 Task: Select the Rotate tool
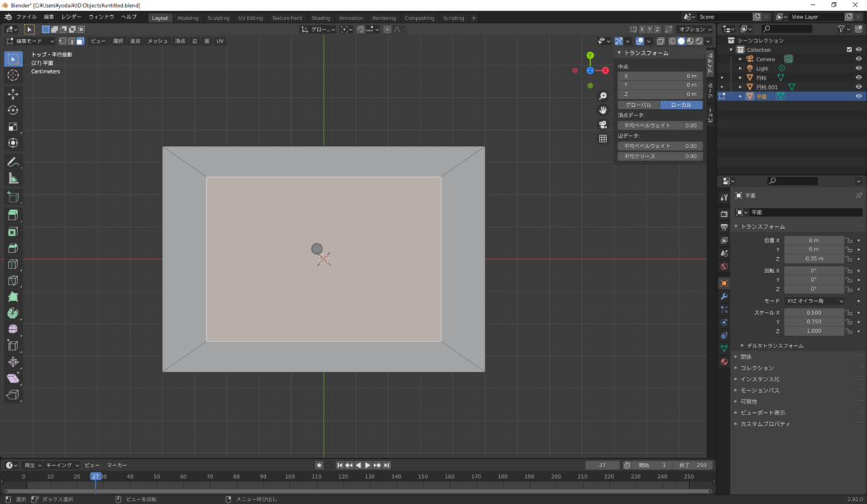click(x=13, y=110)
